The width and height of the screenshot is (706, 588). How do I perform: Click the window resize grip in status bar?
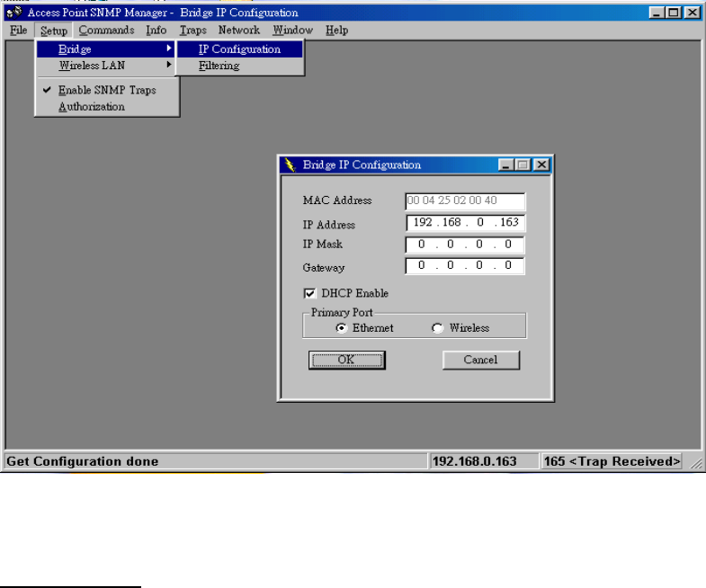(695, 463)
